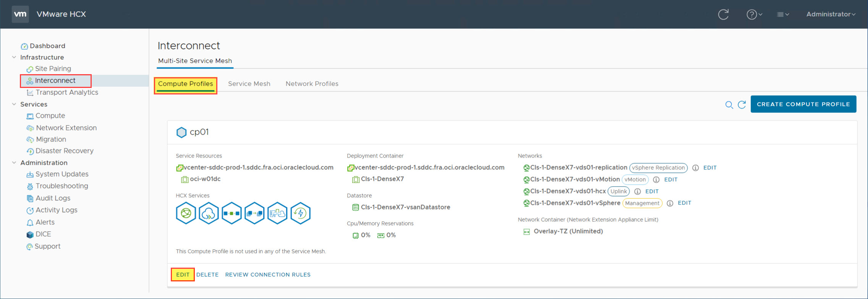868x299 pixels.
Task: Refresh the HCX page from header
Action: [x=723, y=15]
